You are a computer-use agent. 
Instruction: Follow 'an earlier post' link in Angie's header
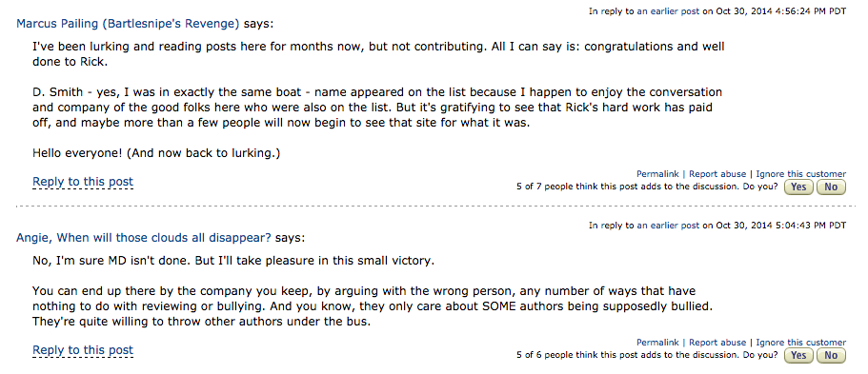point(668,226)
